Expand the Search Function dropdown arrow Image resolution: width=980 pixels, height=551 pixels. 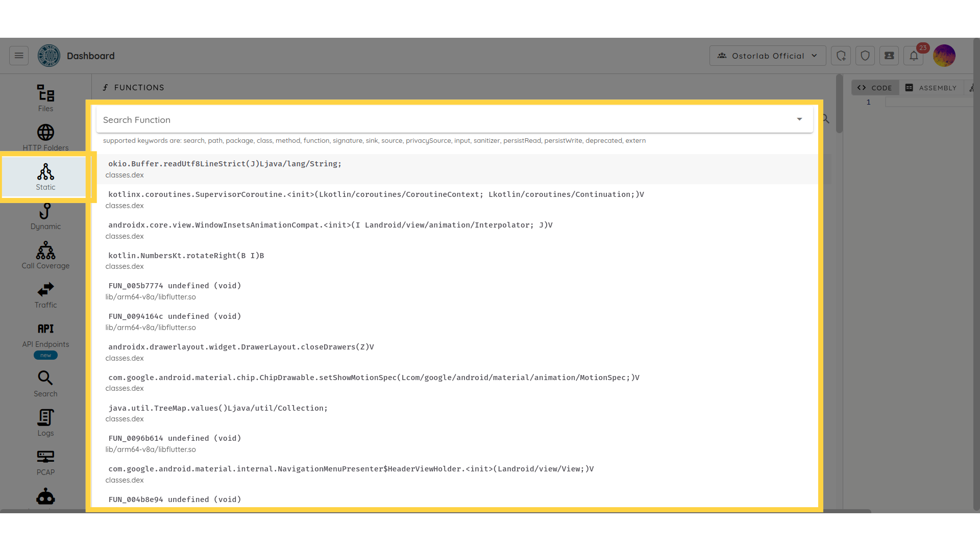[x=799, y=119]
